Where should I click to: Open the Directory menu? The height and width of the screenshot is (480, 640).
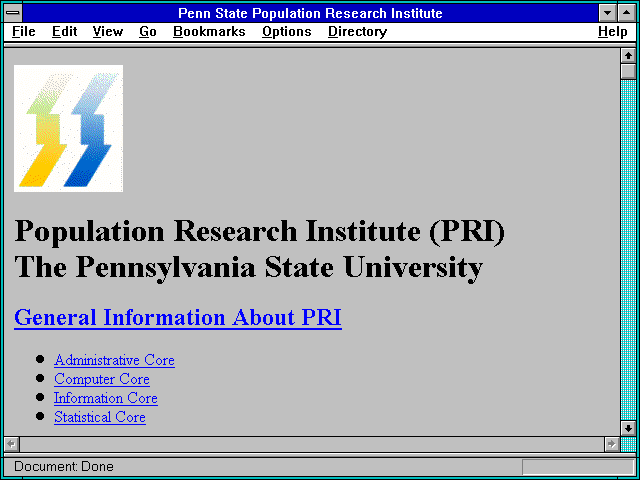(358, 32)
